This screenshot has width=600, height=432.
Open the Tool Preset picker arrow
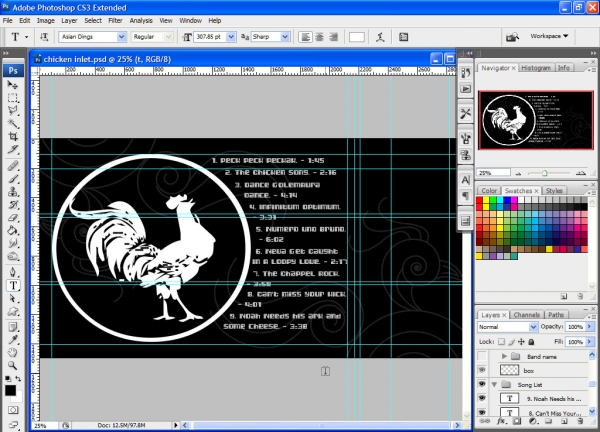pyautogui.click(x=26, y=37)
